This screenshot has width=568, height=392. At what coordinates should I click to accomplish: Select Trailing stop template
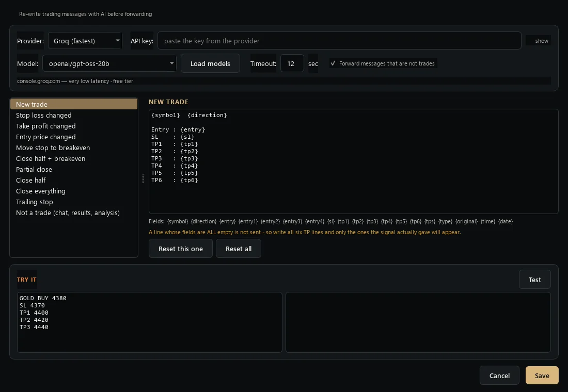pyautogui.click(x=73, y=202)
